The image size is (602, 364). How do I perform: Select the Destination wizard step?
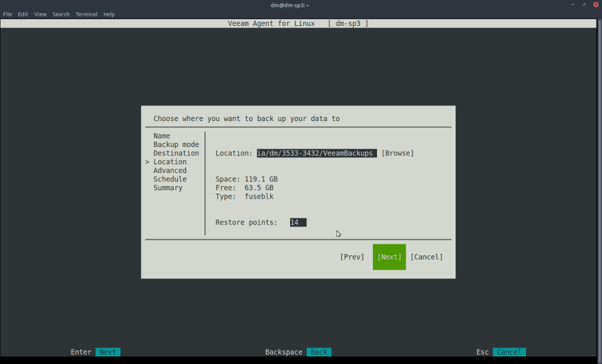pyautogui.click(x=176, y=153)
